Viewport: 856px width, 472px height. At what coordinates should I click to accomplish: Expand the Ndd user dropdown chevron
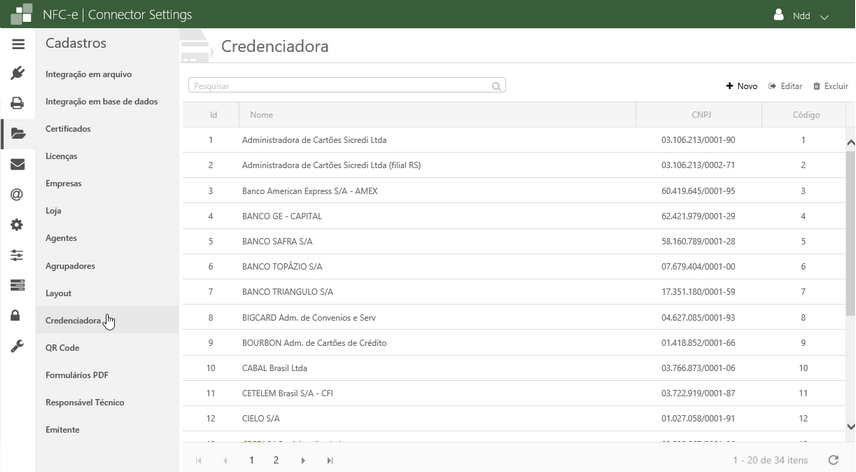point(824,17)
